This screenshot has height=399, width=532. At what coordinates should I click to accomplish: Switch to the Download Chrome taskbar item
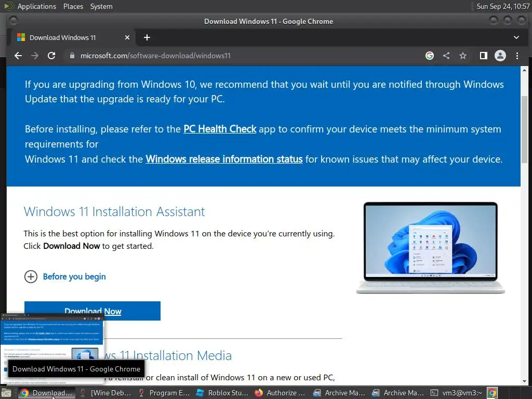[x=46, y=393]
